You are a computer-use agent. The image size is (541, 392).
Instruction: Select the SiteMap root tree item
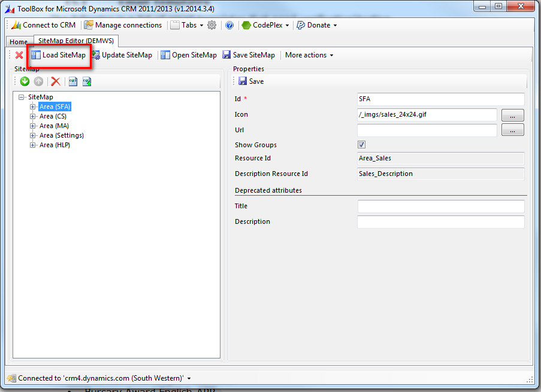click(x=40, y=97)
